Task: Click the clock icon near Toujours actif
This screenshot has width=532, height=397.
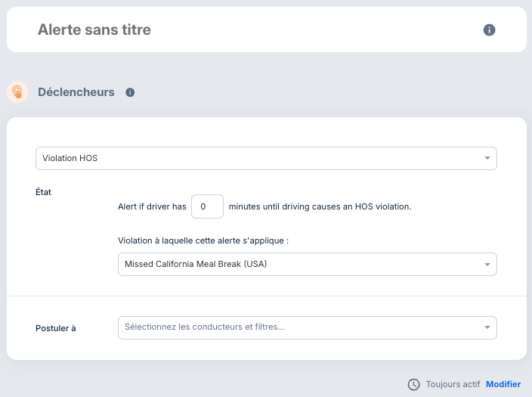Action: click(x=413, y=384)
